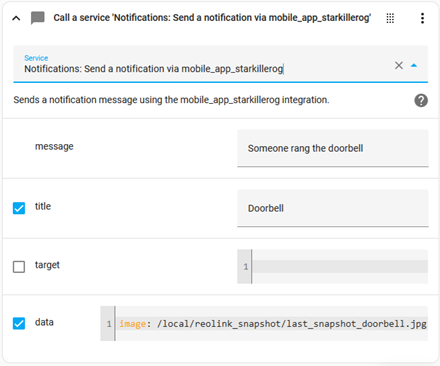Click the chat message action icon

click(38, 18)
